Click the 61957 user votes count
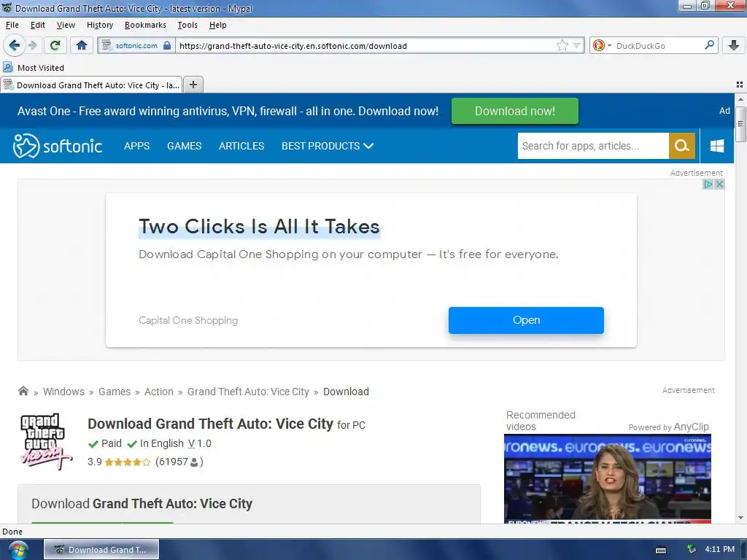 tap(179, 462)
